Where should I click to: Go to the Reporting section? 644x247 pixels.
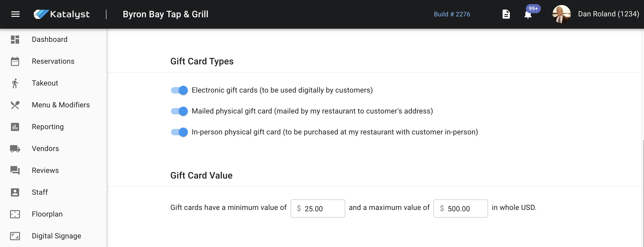tap(48, 127)
